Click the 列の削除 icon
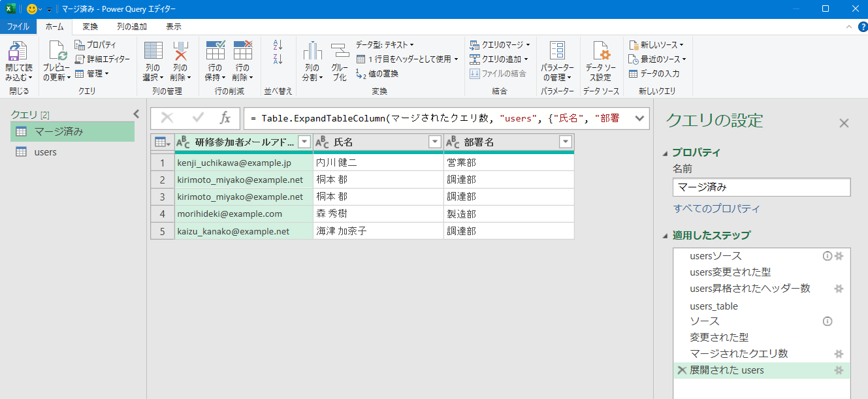The image size is (868, 399). 180,52
